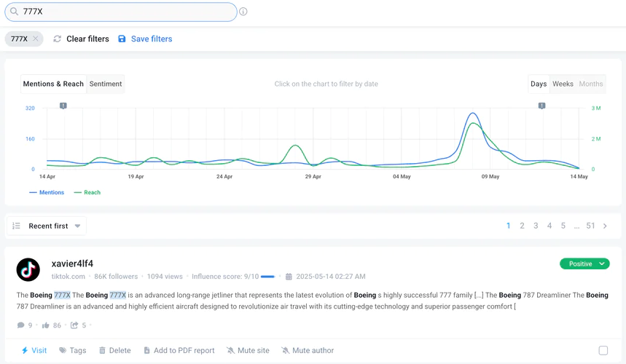
Task: Focus the 777X search input field
Action: click(x=120, y=12)
